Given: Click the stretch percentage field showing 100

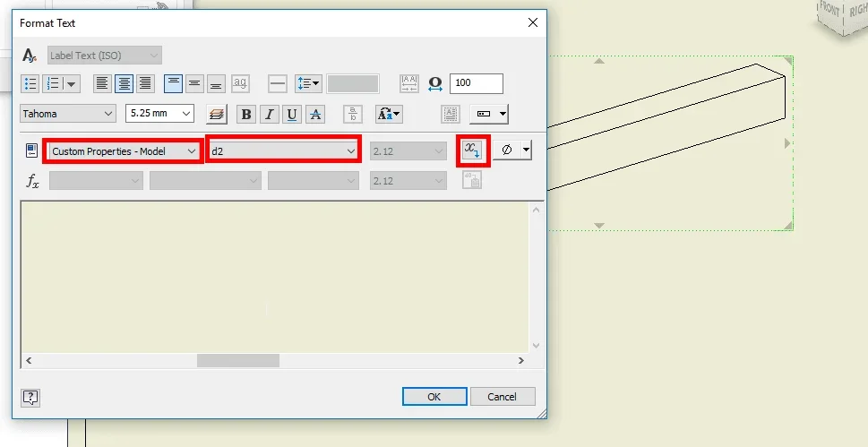Looking at the screenshot, I should [477, 83].
